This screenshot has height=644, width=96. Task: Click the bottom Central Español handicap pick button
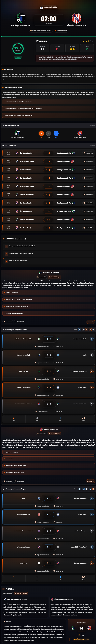click(x=81, y=639)
